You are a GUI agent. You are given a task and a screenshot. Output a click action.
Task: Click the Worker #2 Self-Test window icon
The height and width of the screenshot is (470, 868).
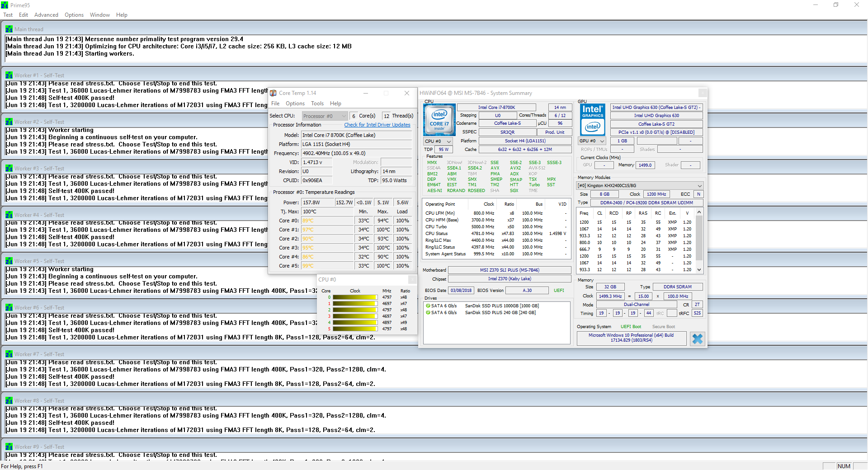(x=9, y=122)
